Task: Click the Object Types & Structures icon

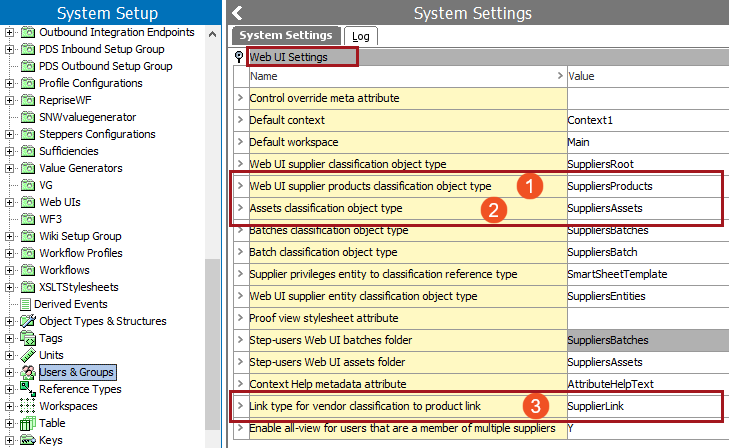Action: 27,321
